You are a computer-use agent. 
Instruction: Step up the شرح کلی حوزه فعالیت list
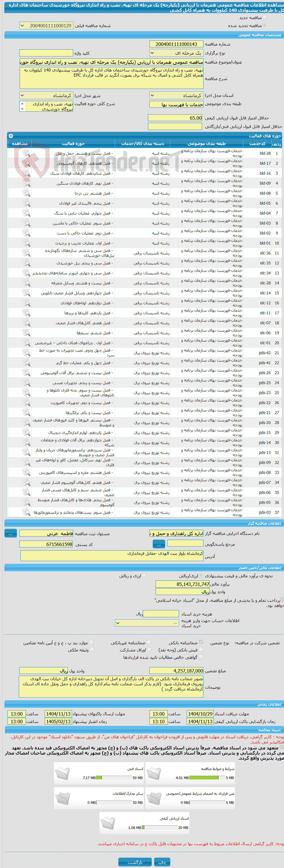coord(22,104)
